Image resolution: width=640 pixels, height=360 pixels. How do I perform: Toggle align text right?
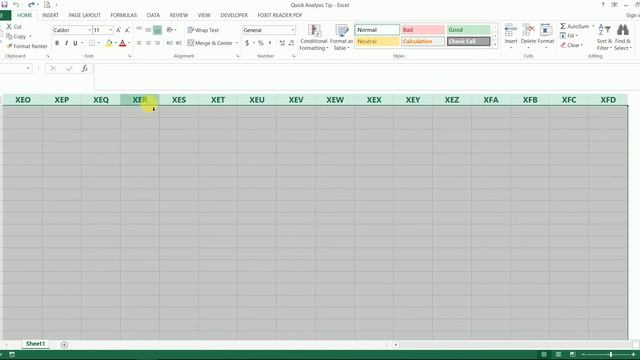click(158, 43)
